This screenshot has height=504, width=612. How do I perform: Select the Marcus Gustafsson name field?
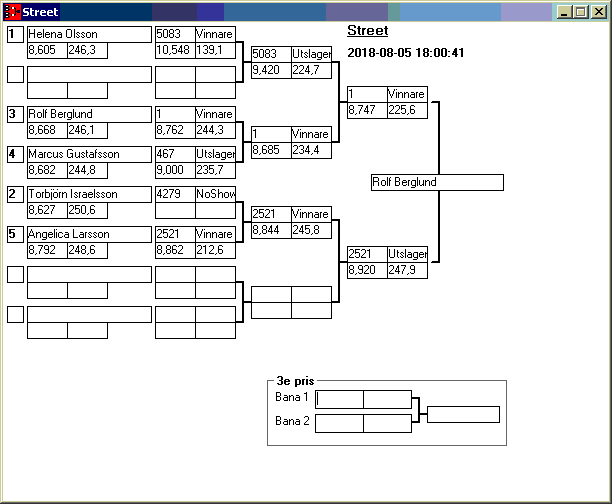click(88, 154)
